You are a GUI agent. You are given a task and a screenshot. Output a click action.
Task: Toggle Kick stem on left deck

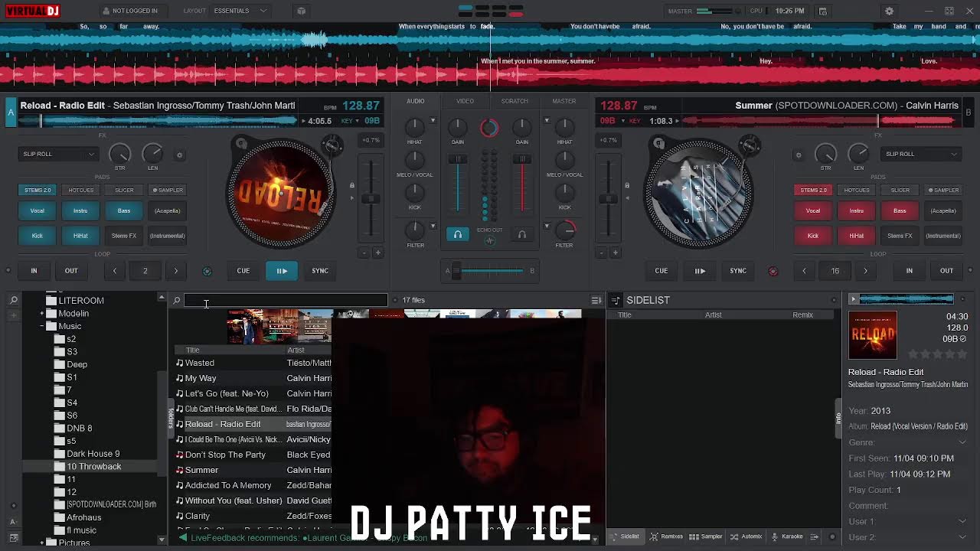pos(37,236)
